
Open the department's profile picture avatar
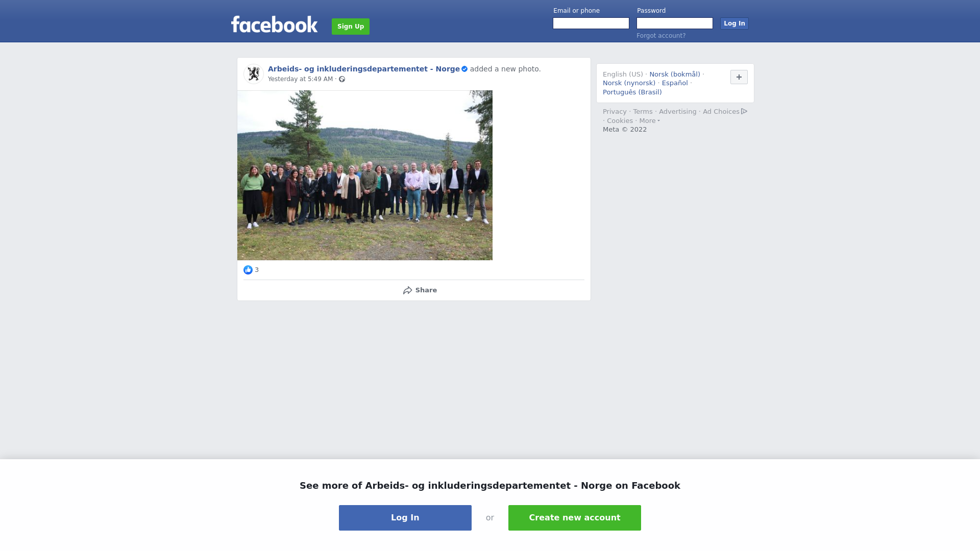point(253,74)
